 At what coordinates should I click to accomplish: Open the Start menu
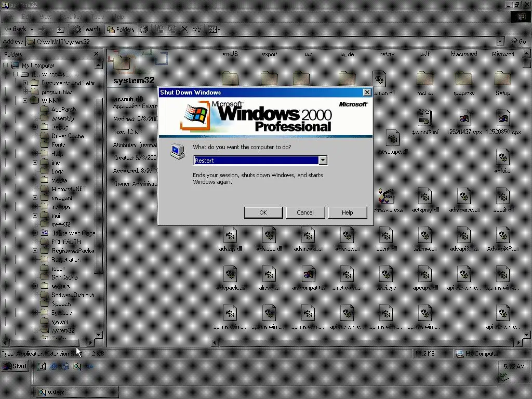point(15,366)
